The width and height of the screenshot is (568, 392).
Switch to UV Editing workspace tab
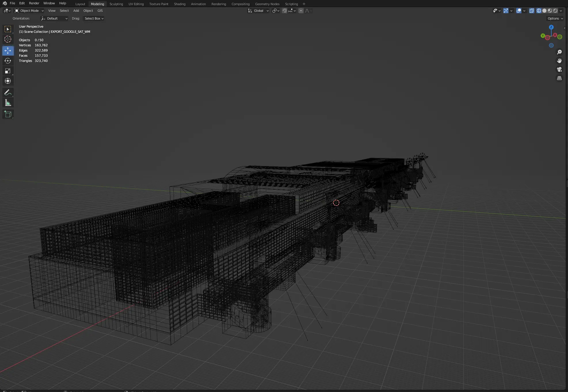(136, 4)
